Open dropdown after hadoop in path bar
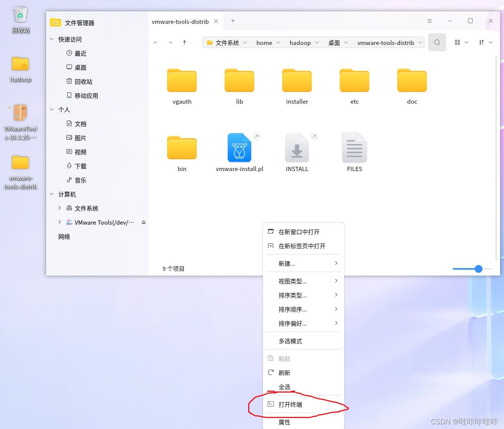The width and height of the screenshot is (504, 429). (x=317, y=43)
